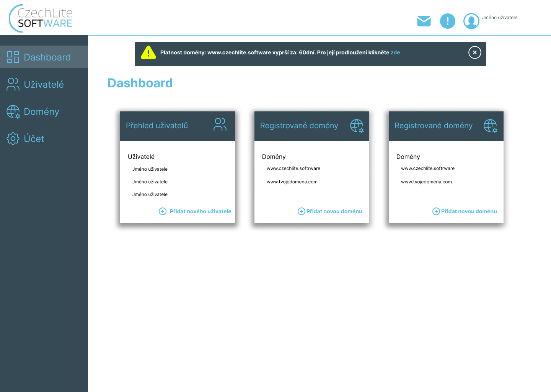Click the Dashboard grid icon in sidebar
The image size is (551, 392).
coord(13,57)
